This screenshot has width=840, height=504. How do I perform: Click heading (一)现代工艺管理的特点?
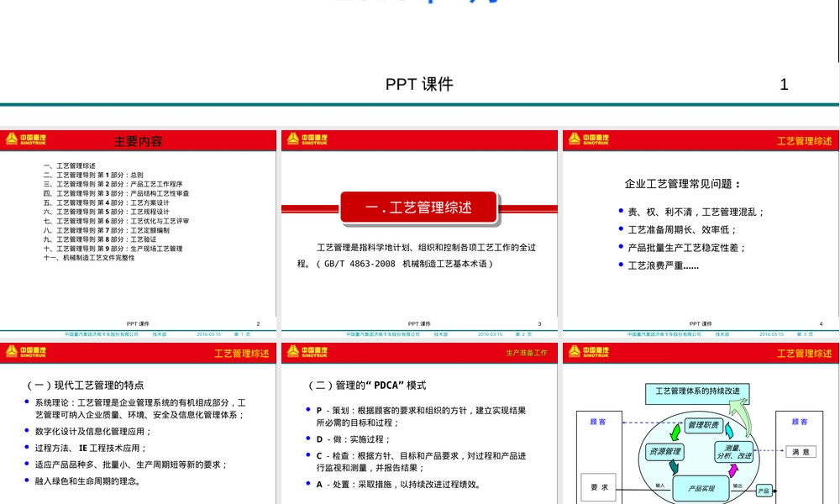tap(86, 385)
